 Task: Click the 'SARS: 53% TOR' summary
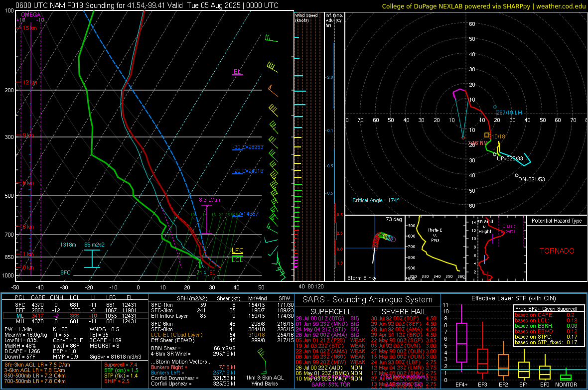(331, 385)
